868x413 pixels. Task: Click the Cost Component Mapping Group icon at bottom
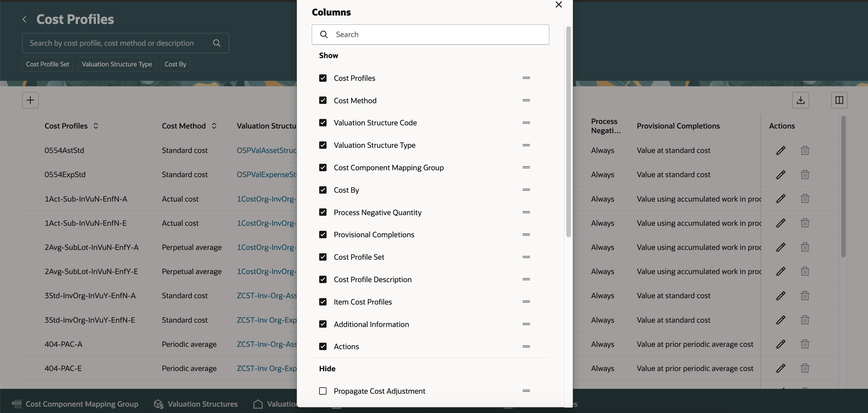click(x=16, y=404)
